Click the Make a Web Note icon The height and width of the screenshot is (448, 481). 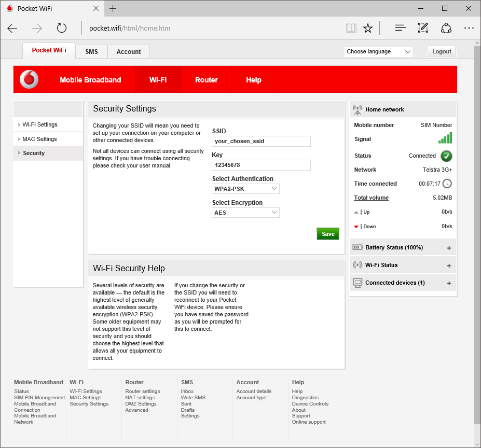click(x=423, y=28)
